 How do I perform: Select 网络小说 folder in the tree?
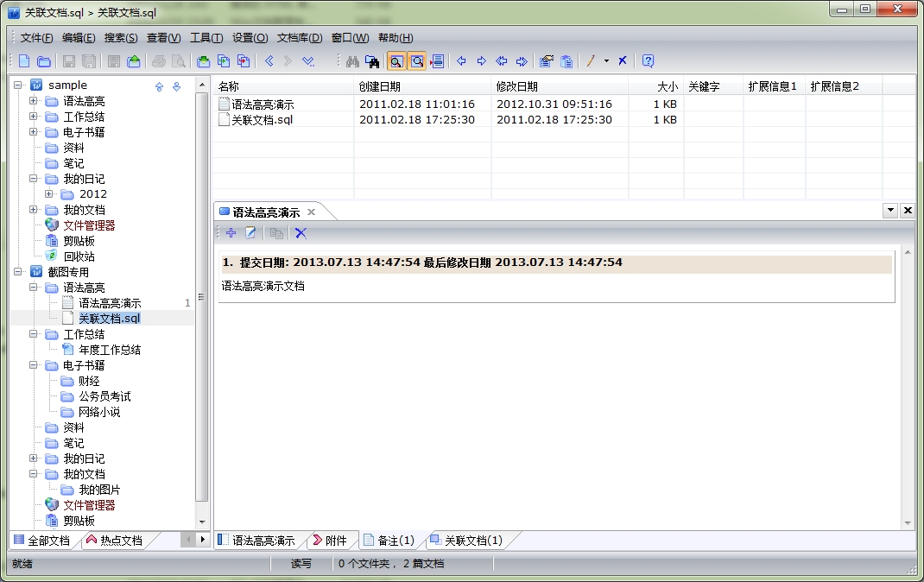click(x=99, y=412)
